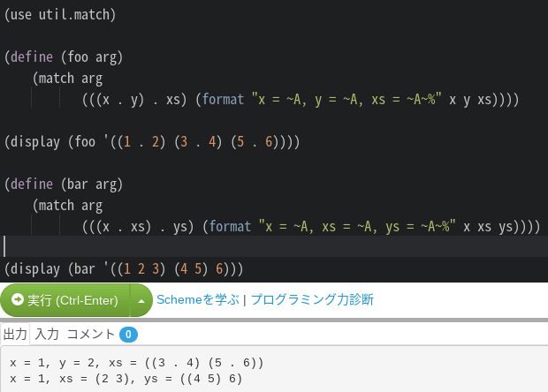Click output line with ys = ((4 5) 6)

pyautogui.click(x=126, y=379)
